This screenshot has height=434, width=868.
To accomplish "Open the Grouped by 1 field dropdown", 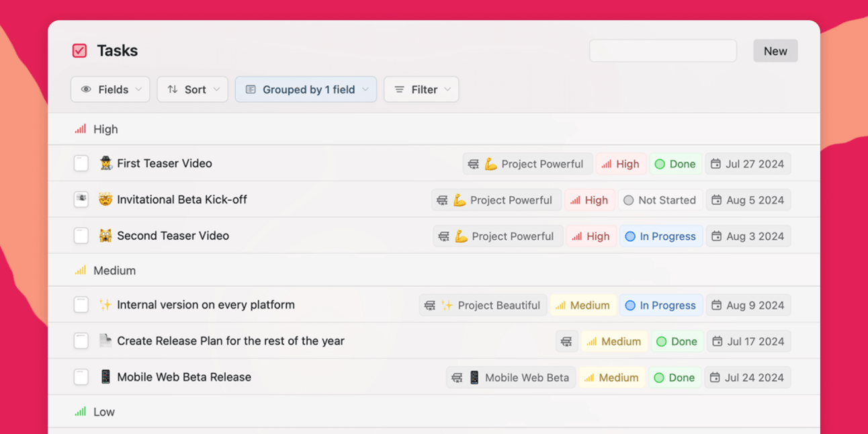I will (306, 89).
